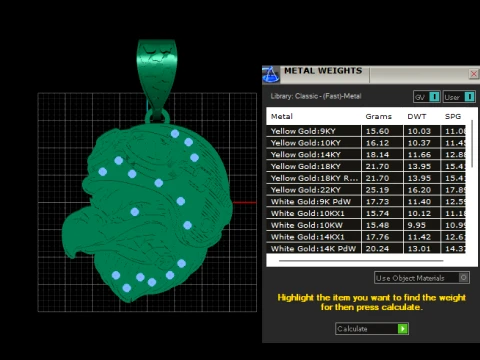Select the White Gold:14K PdW row
This screenshot has width=480, height=360.
[x=366, y=248]
